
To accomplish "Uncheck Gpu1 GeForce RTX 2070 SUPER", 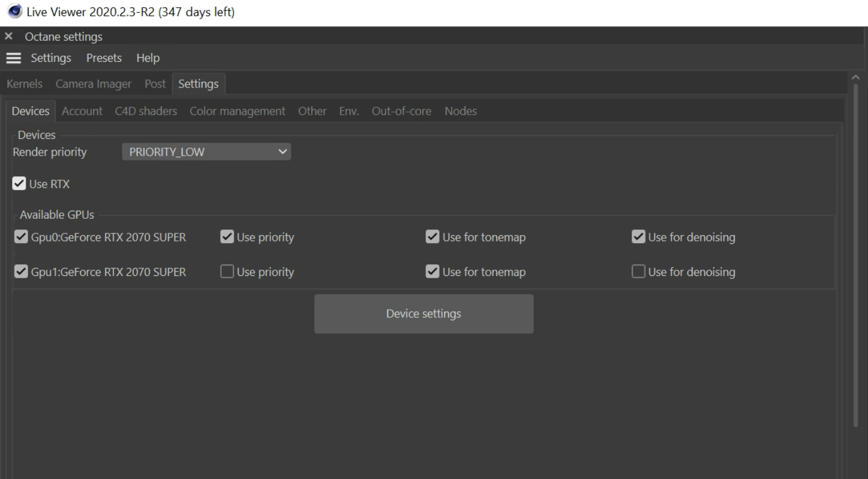I will click(x=21, y=271).
